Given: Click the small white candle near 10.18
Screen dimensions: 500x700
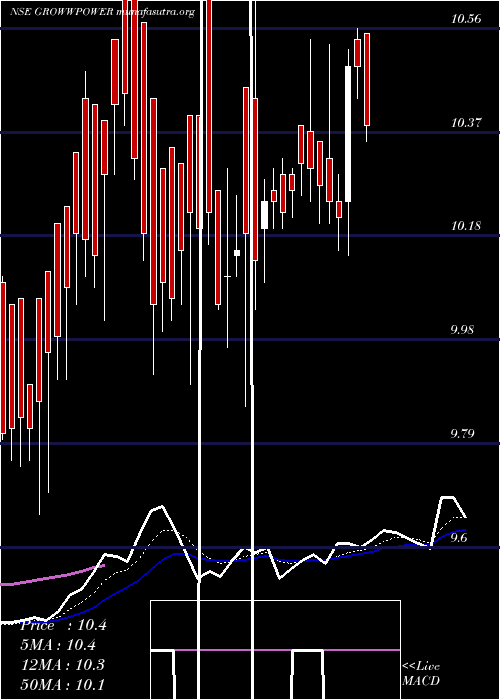Looking at the screenshot, I should pos(237,253).
